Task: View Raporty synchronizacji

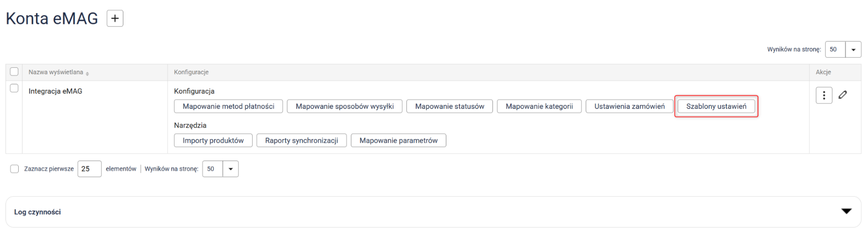Action: (301, 141)
